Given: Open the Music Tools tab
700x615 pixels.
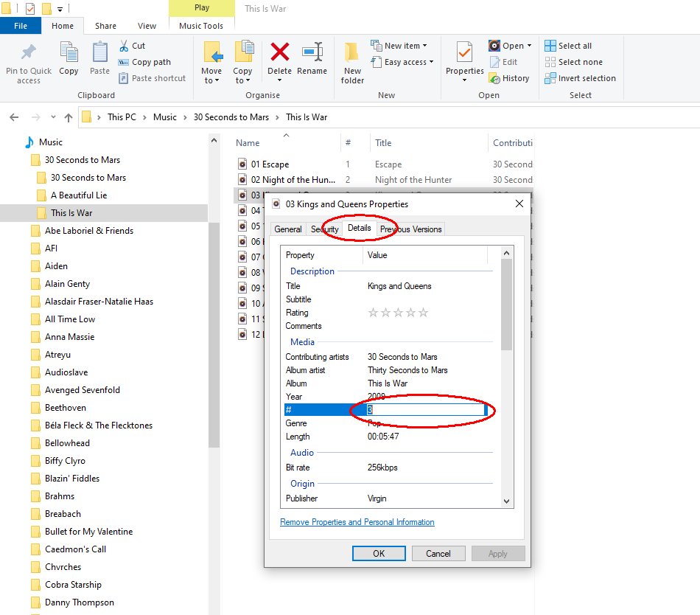Looking at the screenshot, I should pos(201,26).
